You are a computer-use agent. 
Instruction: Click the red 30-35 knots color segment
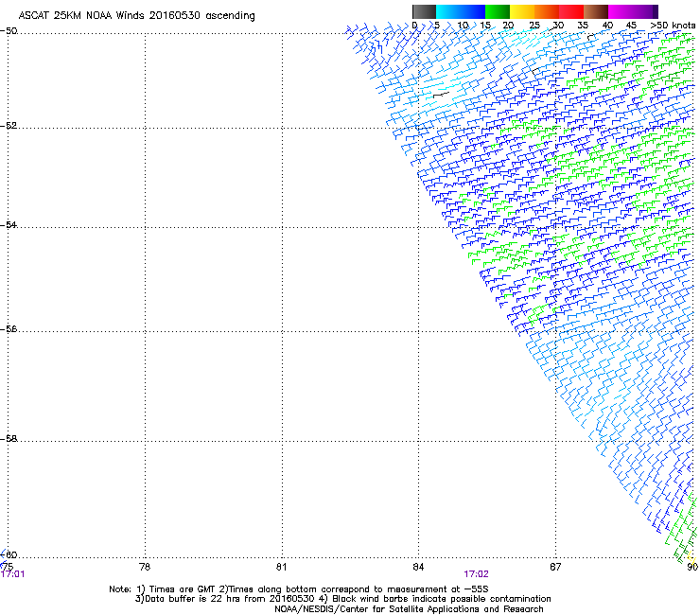[x=571, y=11]
